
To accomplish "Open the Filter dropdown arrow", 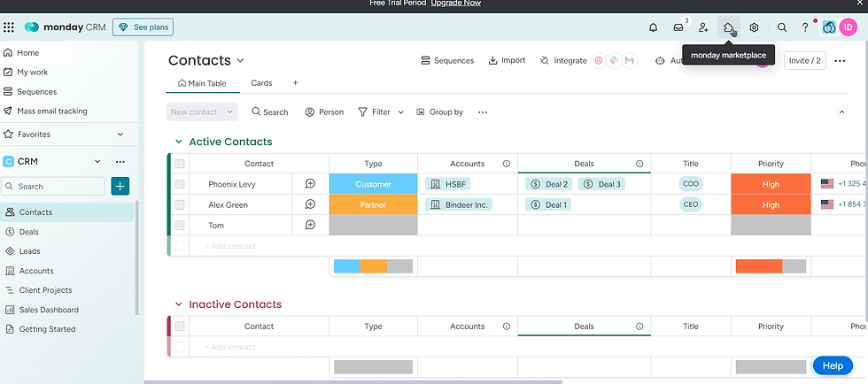I will pyautogui.click(x=400, y=112).
